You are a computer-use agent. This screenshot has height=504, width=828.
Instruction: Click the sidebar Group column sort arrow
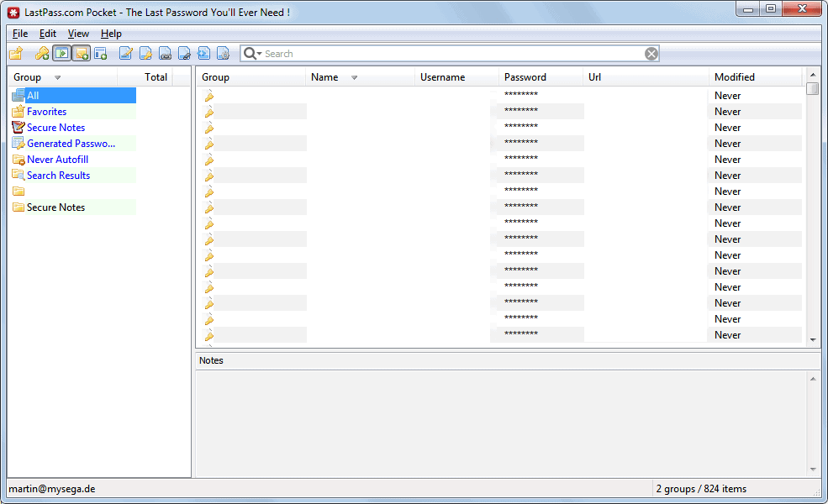(57, 77)
